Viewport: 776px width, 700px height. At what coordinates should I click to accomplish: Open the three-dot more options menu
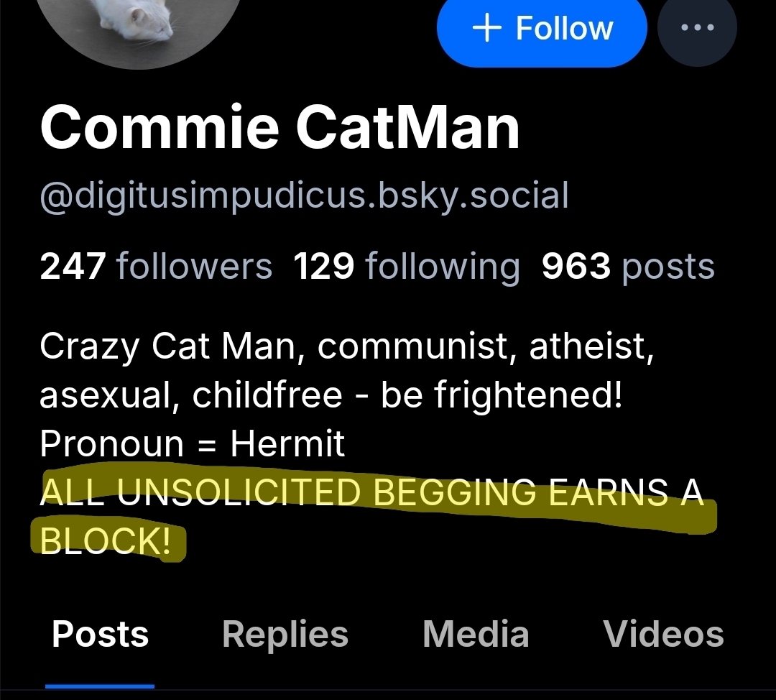coord(696,28)
